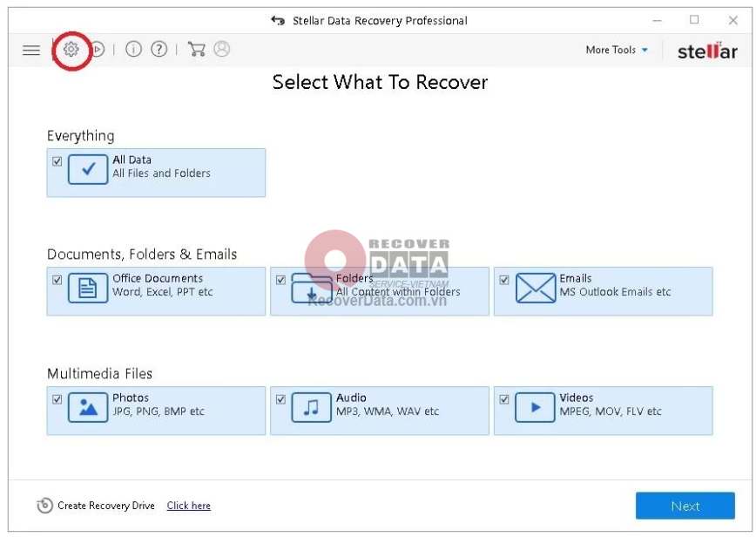Click the 'Multimedia Files' section heading
This screenshot has width=756, height=537.
(99, 373)
